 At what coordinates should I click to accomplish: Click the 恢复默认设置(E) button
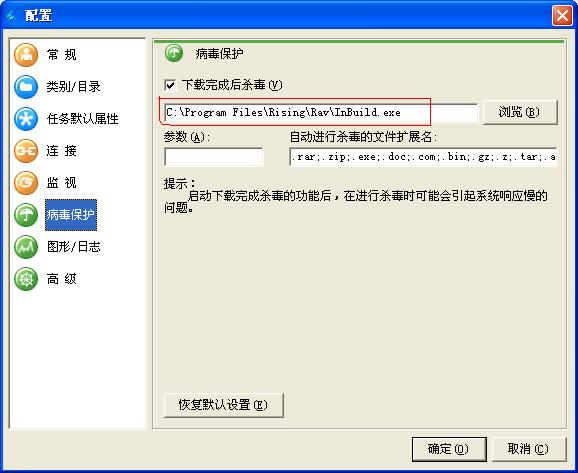click(x=224, y=405)
